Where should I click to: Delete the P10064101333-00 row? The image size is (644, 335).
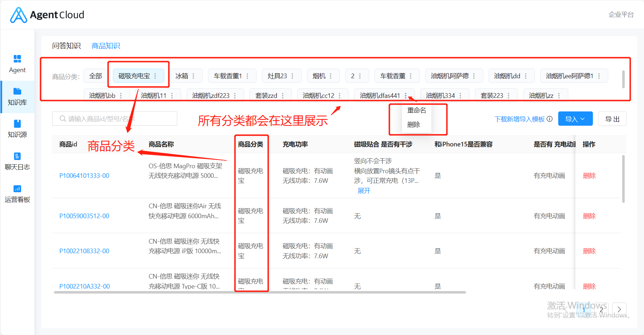(x=589, y=176)
